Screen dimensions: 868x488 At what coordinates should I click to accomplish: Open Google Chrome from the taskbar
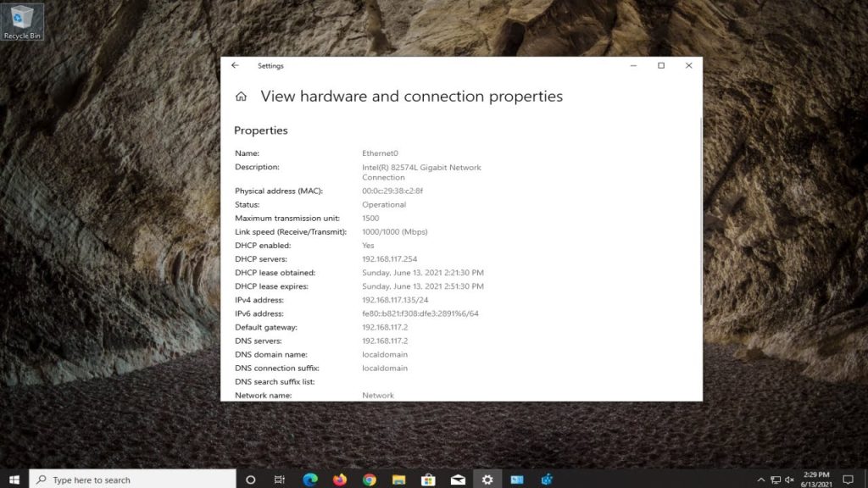pos(370,480)
